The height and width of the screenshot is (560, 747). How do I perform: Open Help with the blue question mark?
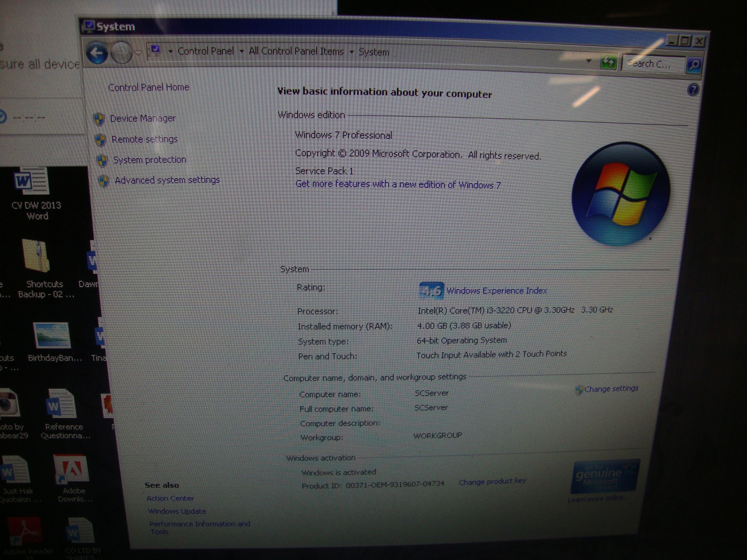pyautogui.click(x=693, y=90)
